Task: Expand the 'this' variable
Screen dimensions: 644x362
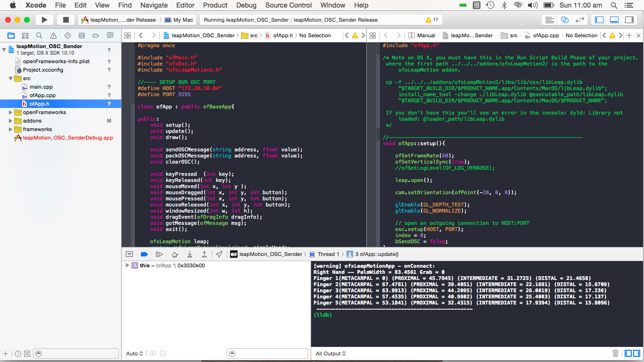Action: (127, 265)
